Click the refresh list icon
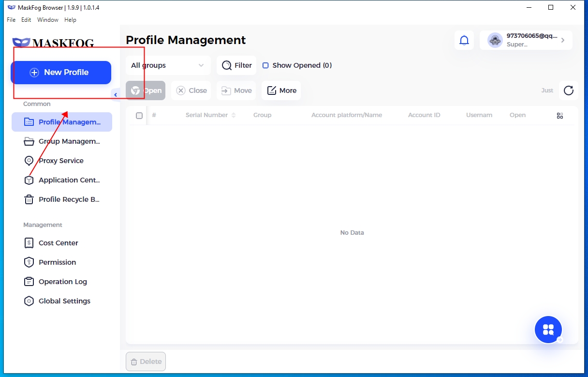Viewport: 588px width, 377px height. [568, 90]
